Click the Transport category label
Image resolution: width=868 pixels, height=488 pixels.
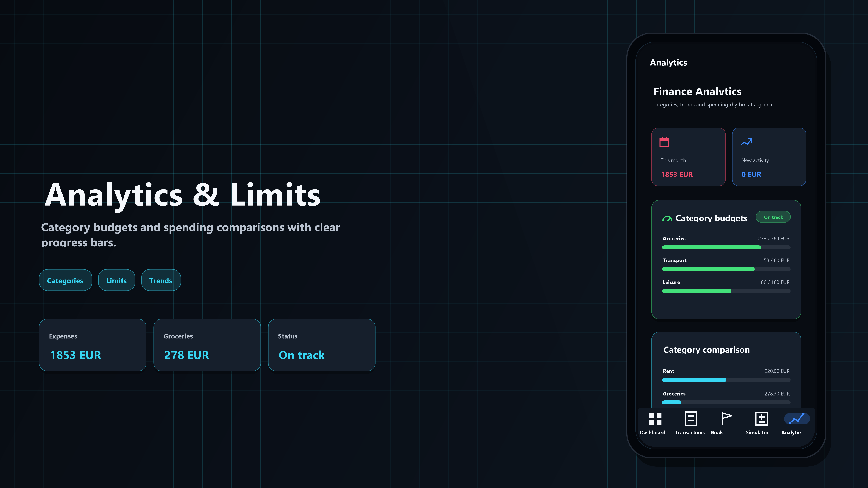675,261
